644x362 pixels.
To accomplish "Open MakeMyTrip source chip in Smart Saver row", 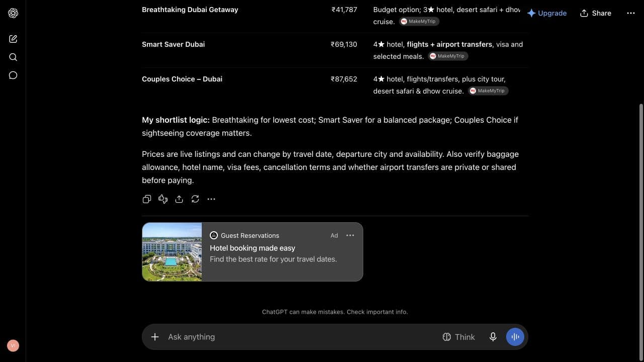I will coord(448,56).
